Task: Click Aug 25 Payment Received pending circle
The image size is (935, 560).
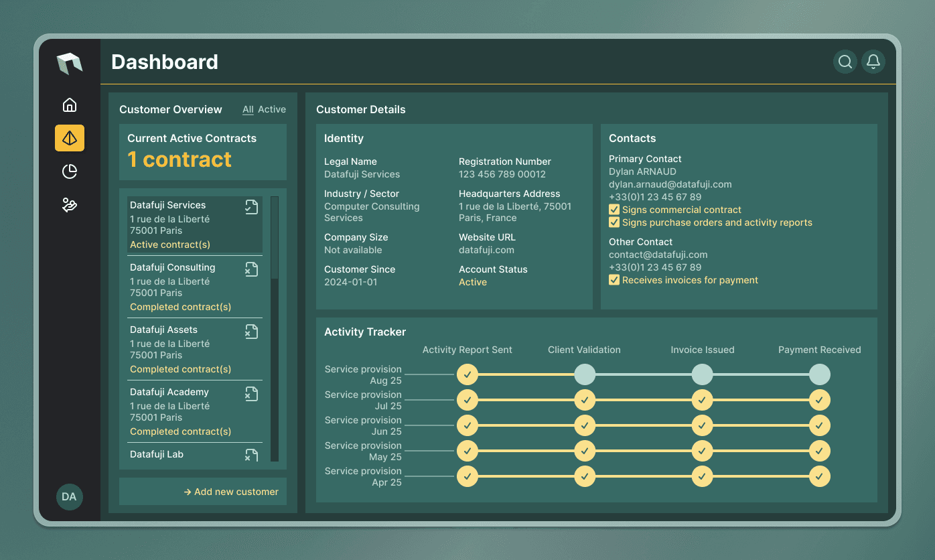Action: 820,374
